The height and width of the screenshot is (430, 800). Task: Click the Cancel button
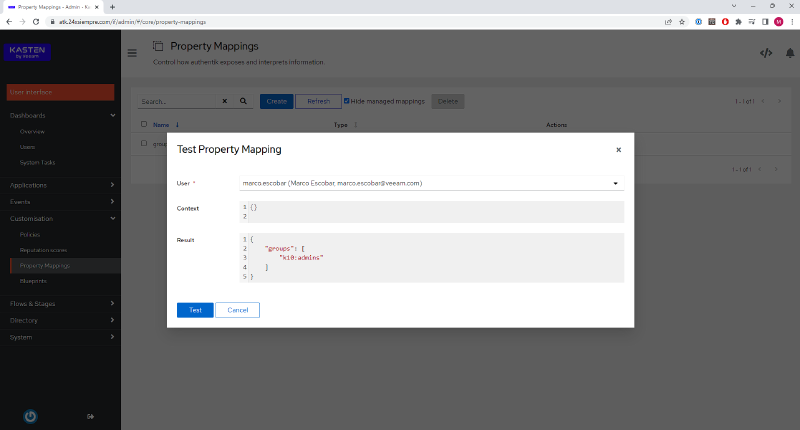click(x=237, y=310)
